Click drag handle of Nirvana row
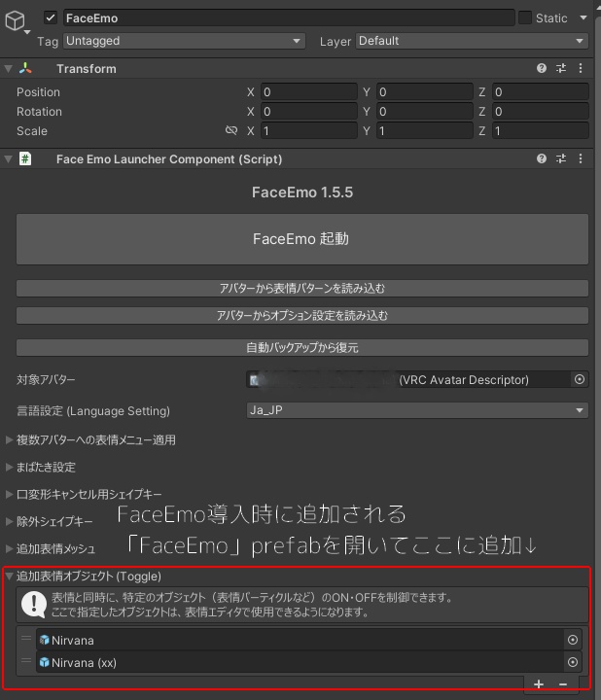Viewport: 601px width, 700px height. coord(26,638)
